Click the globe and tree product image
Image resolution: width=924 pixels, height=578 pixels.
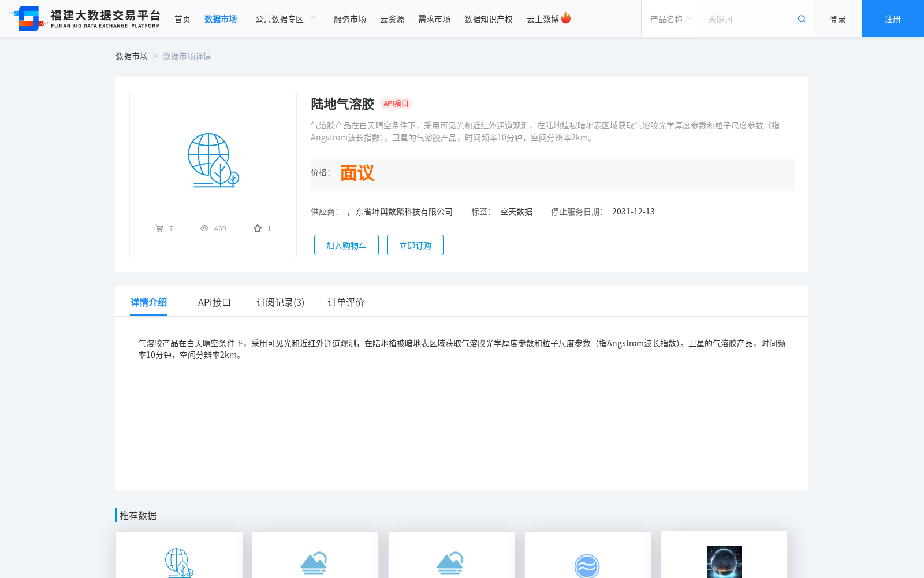[213, 160]
